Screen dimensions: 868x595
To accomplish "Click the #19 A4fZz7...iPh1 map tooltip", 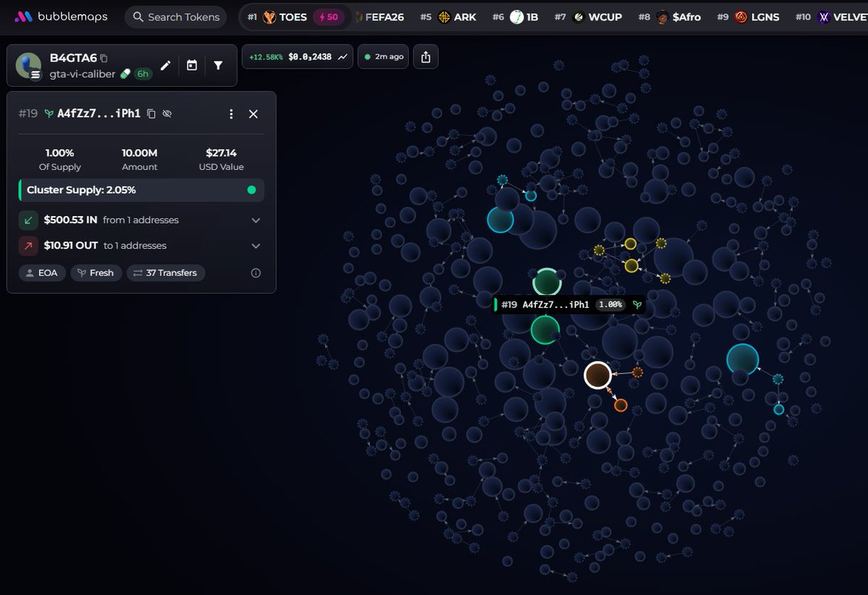I will pos(568,304).
